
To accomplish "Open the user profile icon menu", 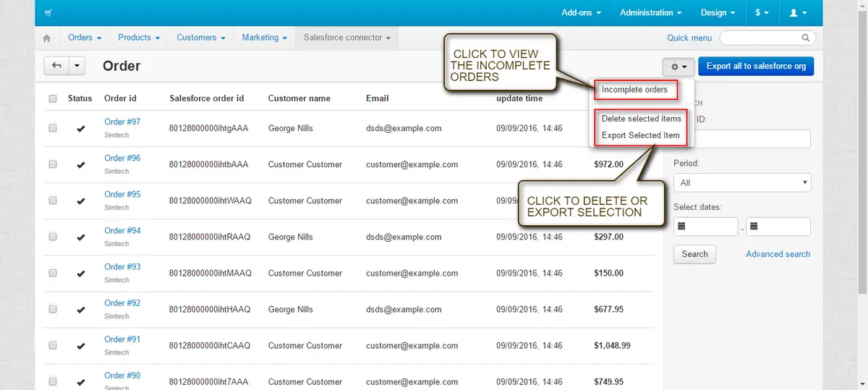I will (x=798, y=13).
